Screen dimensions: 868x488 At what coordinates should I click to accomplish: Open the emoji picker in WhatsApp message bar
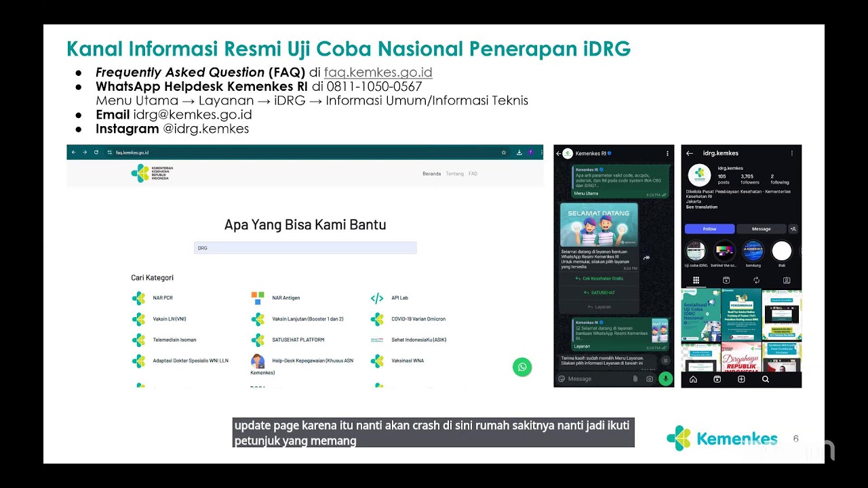tap(561, 379)
